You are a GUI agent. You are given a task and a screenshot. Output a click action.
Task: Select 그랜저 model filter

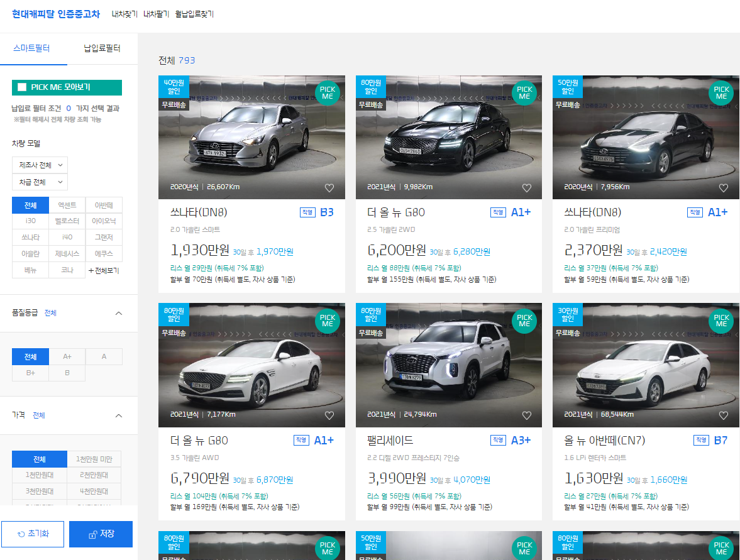pos(104,238)
